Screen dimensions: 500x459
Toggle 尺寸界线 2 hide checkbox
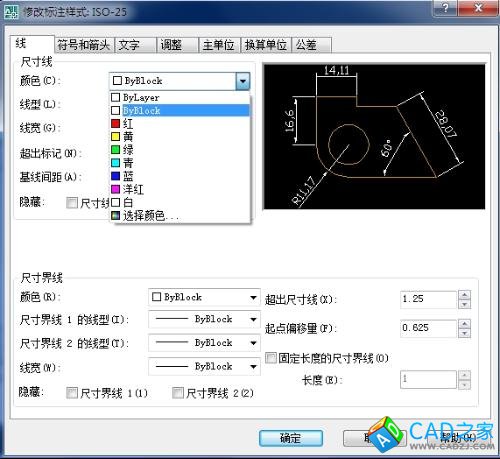click(x=178, y=393)
